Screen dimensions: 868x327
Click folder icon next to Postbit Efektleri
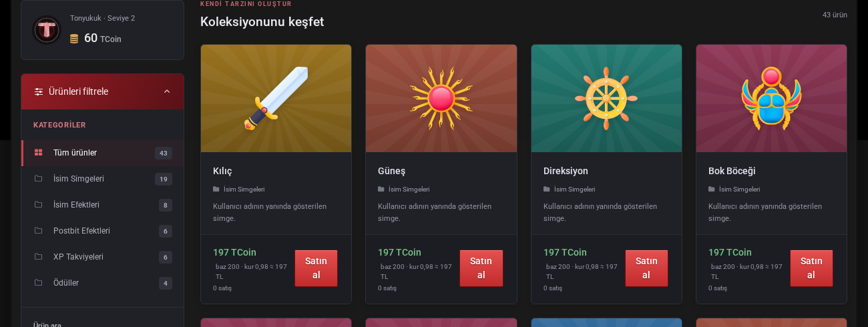point(39,231)
